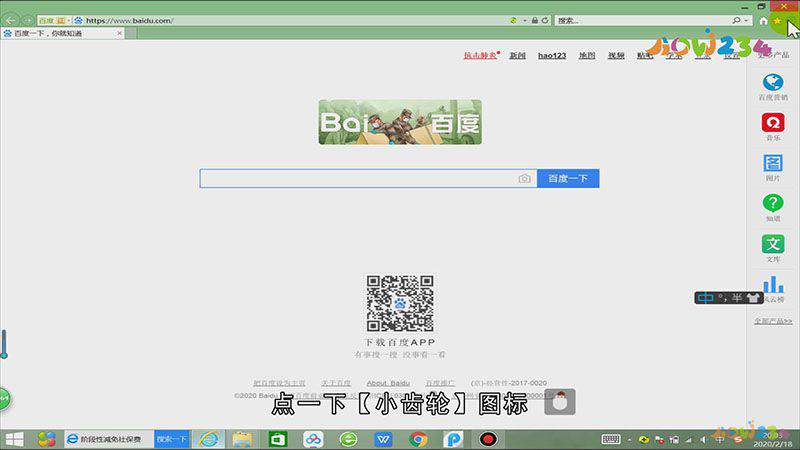This screenshot has width=800, height=450.
Task: Open the green Store icon on the taskbar
Action: [x=278, y=439]
